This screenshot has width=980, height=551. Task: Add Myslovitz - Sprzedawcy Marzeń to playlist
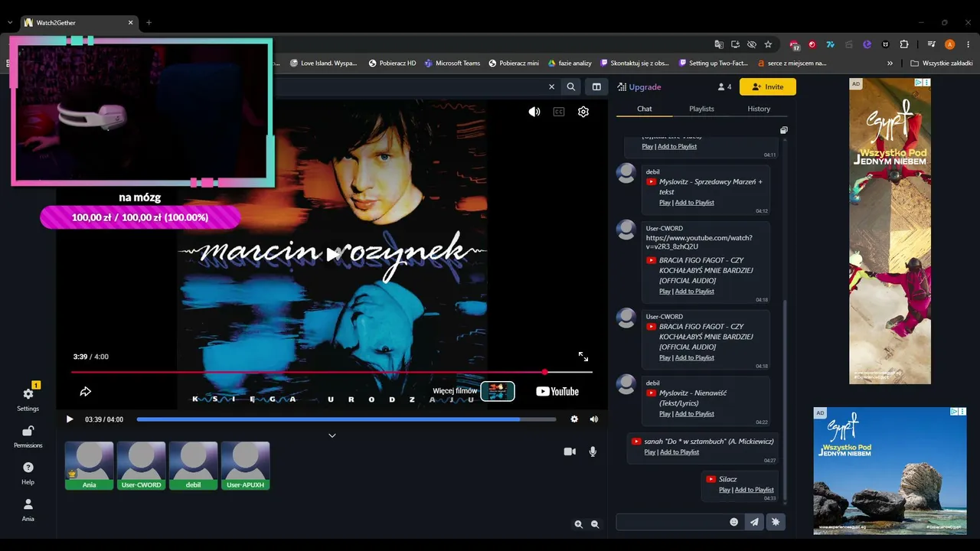click(694, 203)
